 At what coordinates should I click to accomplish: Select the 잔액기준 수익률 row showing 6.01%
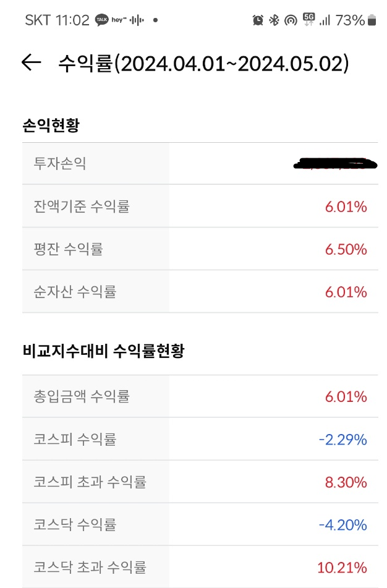pyautogui.click(x=193, y=205)
